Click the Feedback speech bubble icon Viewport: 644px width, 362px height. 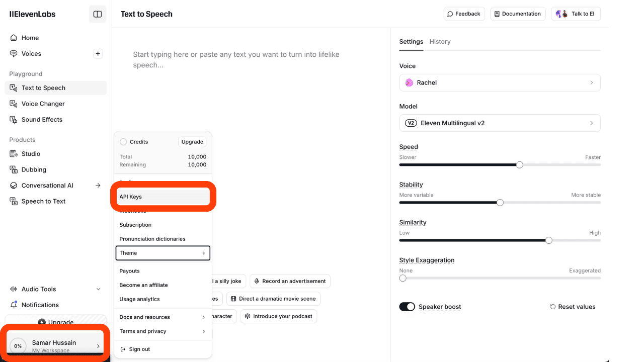[x=450, y=14]
